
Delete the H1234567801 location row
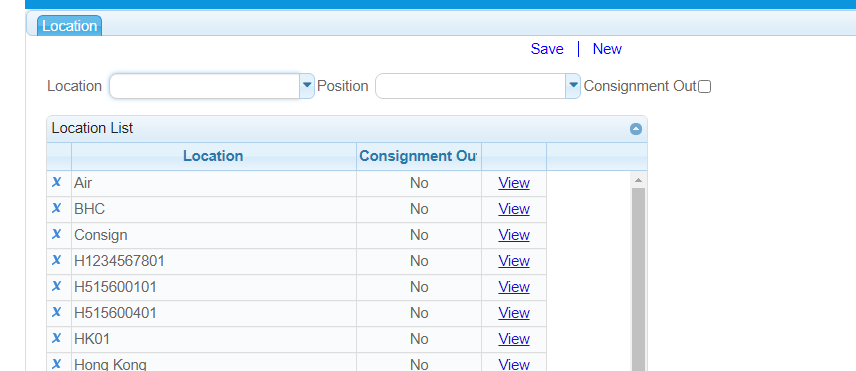point(56,260)
